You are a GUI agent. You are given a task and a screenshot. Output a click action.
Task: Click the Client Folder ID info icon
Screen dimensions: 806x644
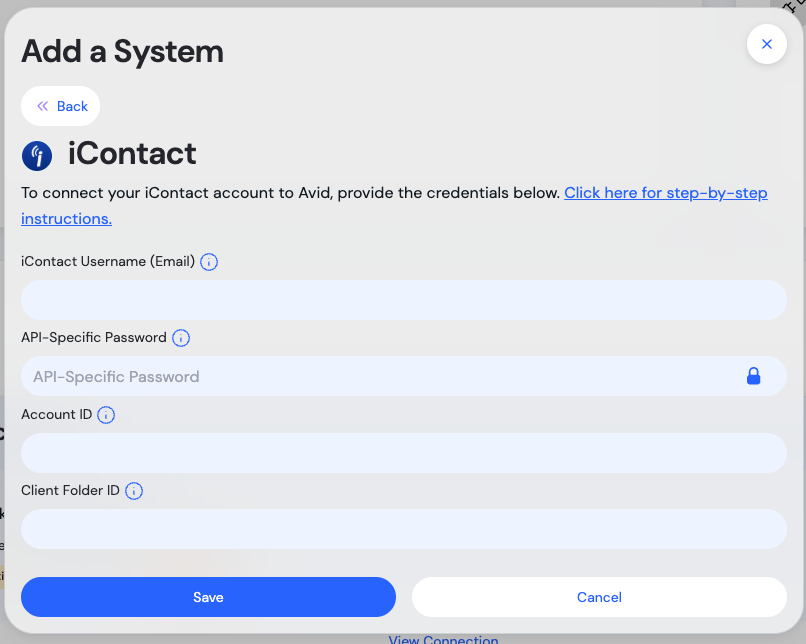pos(134,491)
